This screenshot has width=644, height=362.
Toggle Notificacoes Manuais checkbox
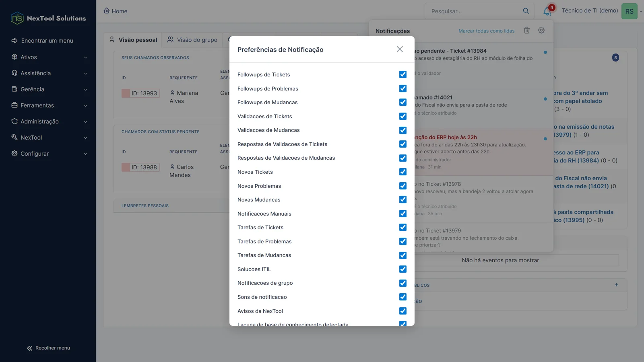tap(403, 214)
